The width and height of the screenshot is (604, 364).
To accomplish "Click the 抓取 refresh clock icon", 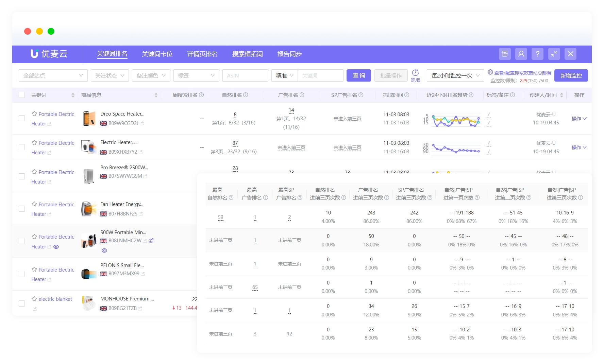I will [415, 73].
